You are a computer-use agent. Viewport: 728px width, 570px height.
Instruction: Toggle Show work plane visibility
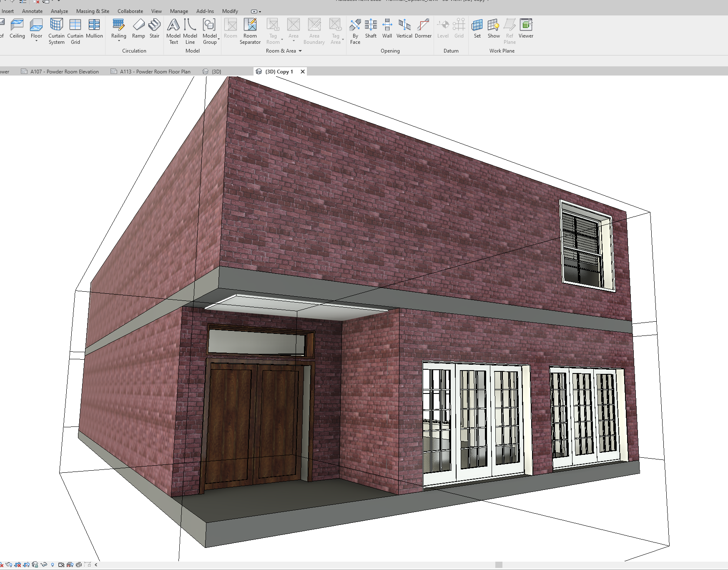click(494, 29)
